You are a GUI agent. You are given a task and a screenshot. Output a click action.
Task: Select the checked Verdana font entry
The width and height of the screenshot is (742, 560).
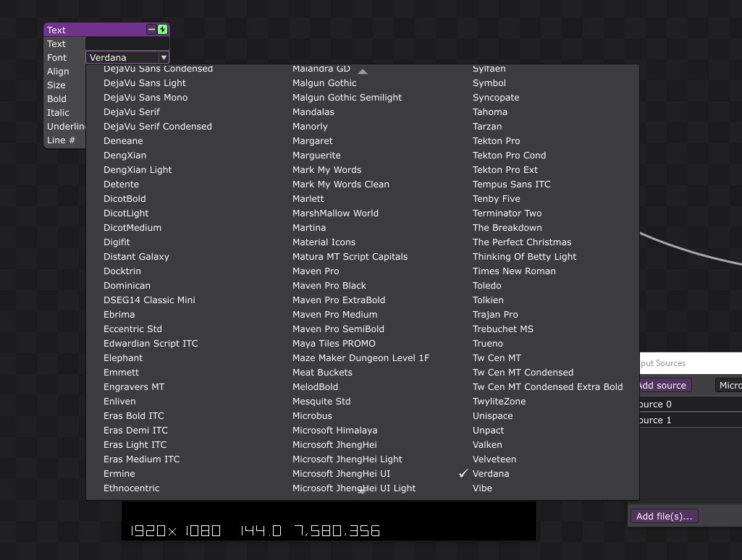(x=491, y=473)
